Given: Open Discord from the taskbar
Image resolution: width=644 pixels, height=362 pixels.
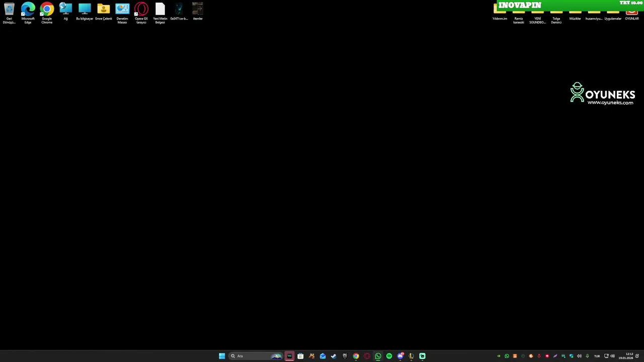Looking at the screenshot, I should tap(400, 356).
